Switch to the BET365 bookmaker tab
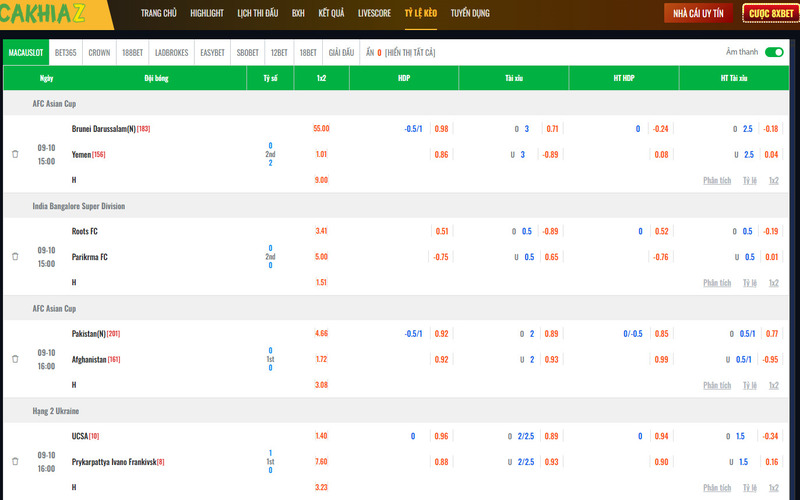The image size is (800, 500). pyautogui.click(x=65, y=52)
